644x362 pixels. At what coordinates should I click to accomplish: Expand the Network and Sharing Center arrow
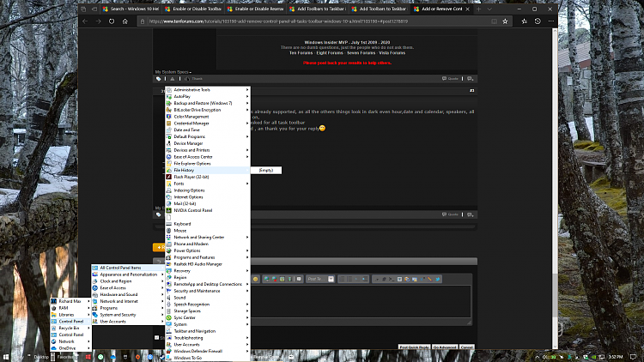pyautogui.click(x=247, y=238)
